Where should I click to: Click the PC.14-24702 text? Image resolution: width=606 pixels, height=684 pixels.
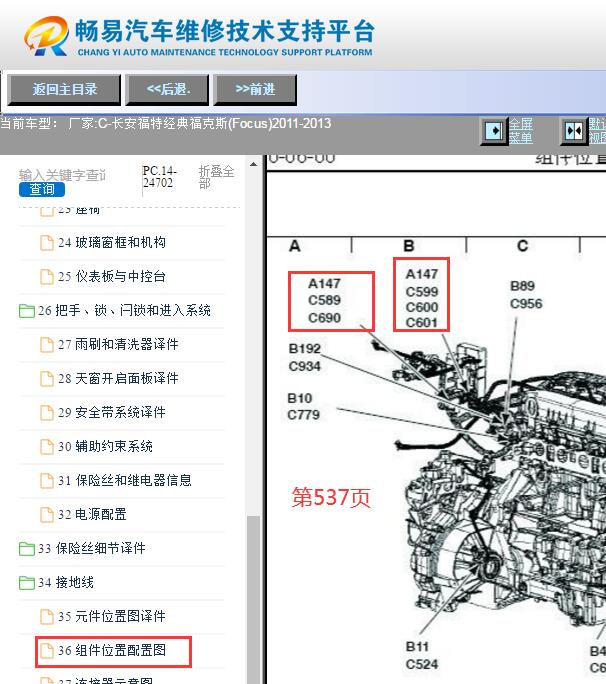pyautogui.click(x=159, y=177)
